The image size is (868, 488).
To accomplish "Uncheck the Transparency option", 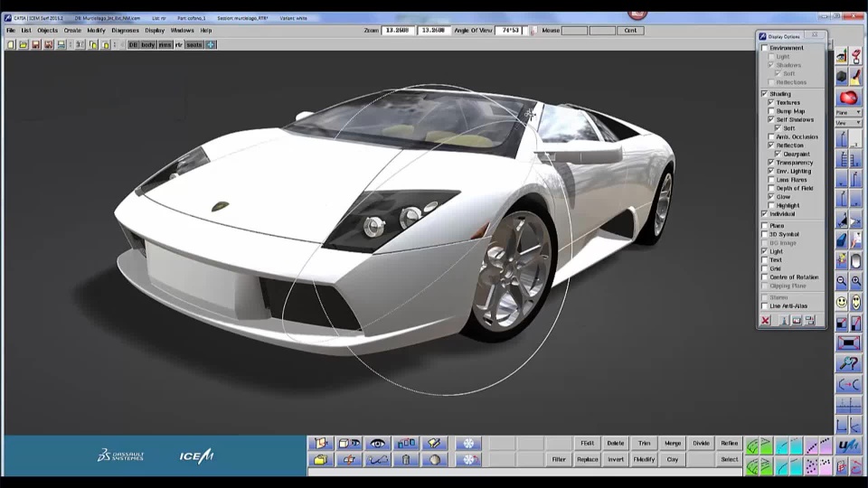I will (x=771, y=163).
